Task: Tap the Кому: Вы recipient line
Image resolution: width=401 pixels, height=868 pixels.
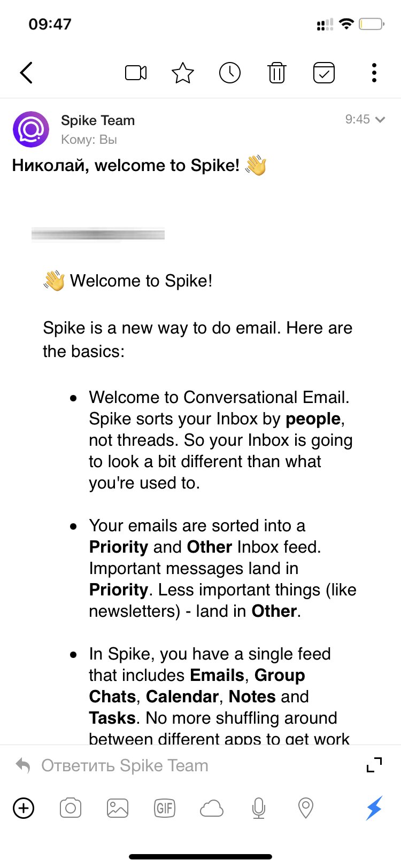Action: tap(89, 139)
